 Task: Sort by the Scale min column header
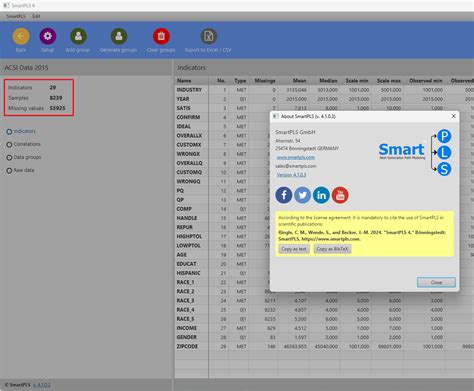(357, 81)
